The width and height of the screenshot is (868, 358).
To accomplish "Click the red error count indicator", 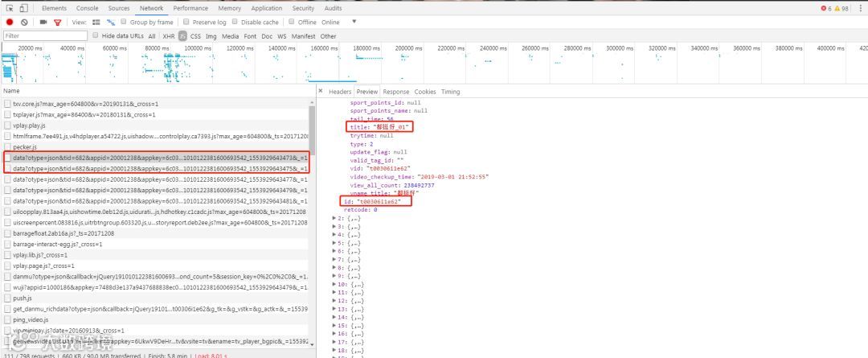I will pyautogui.click(x=825, y=8).
